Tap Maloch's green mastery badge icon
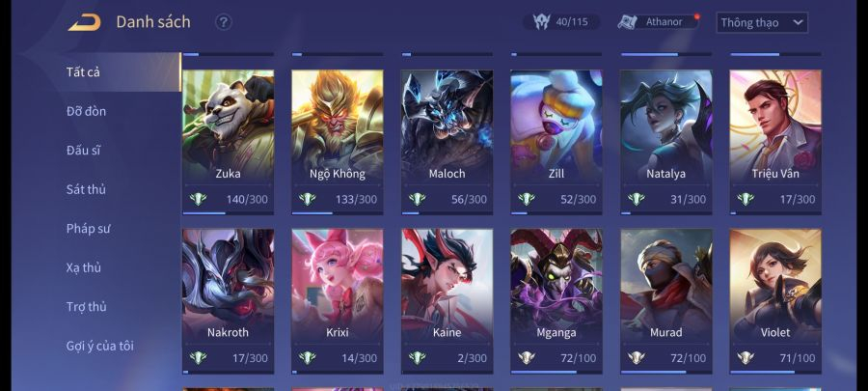The height and width of the screenshot is (391, 868). (x=417, y=200)
